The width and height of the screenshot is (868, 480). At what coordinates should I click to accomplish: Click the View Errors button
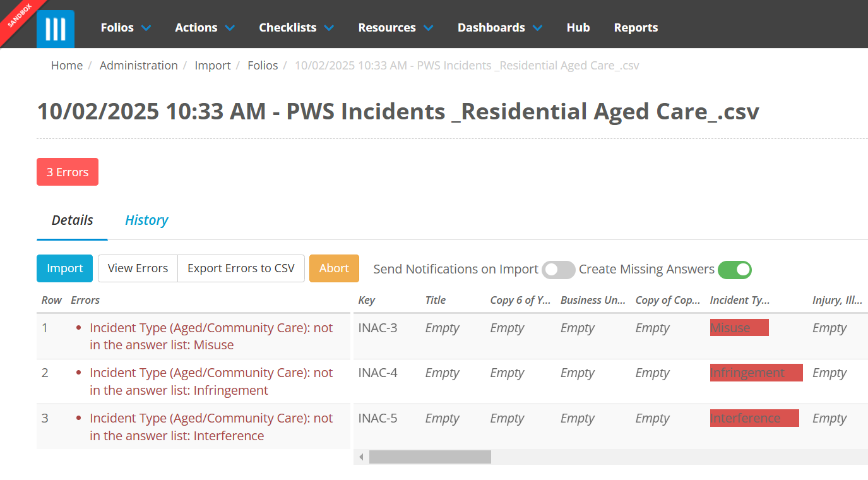coord(138,268)
